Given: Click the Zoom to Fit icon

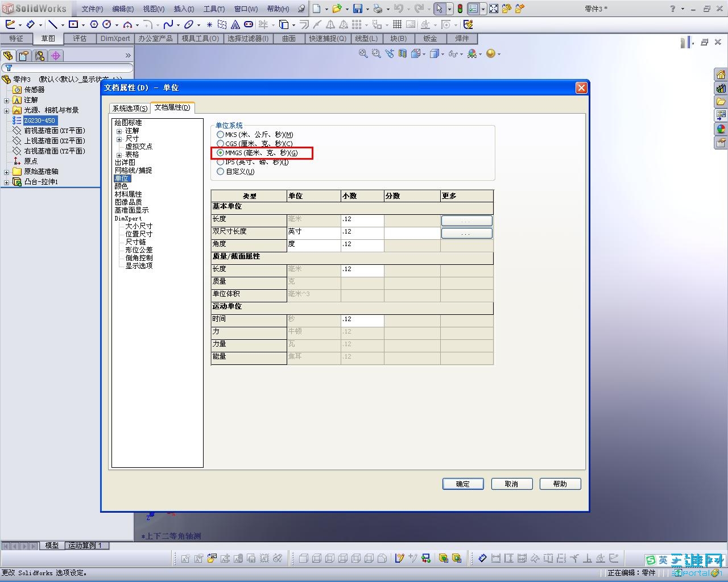Looking at the screenshot, I should (x=363, y=53).
